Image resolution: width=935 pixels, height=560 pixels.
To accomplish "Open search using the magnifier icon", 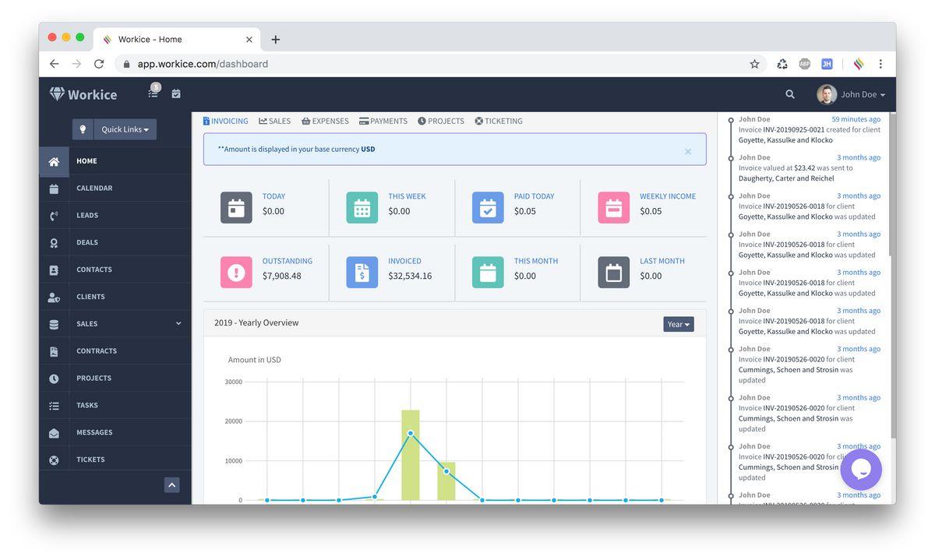I will 789,94.
